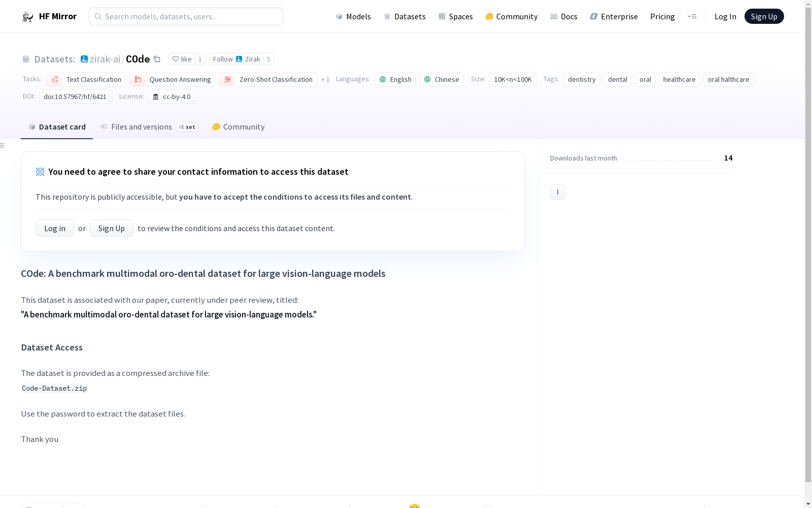
Task: Click the HF Mirror logo icon
Action: pos(27,17)
